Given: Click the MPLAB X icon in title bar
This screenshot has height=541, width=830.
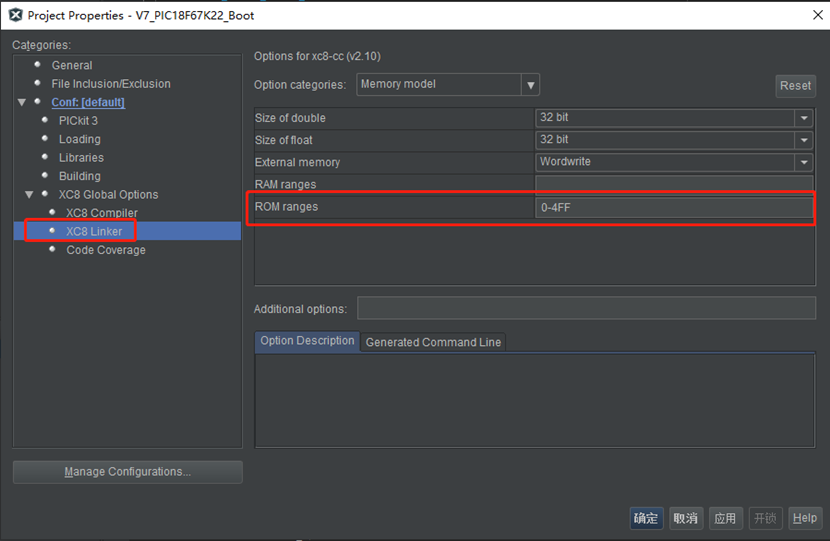Looking at the screenshot, I should (x=16, y=15).
